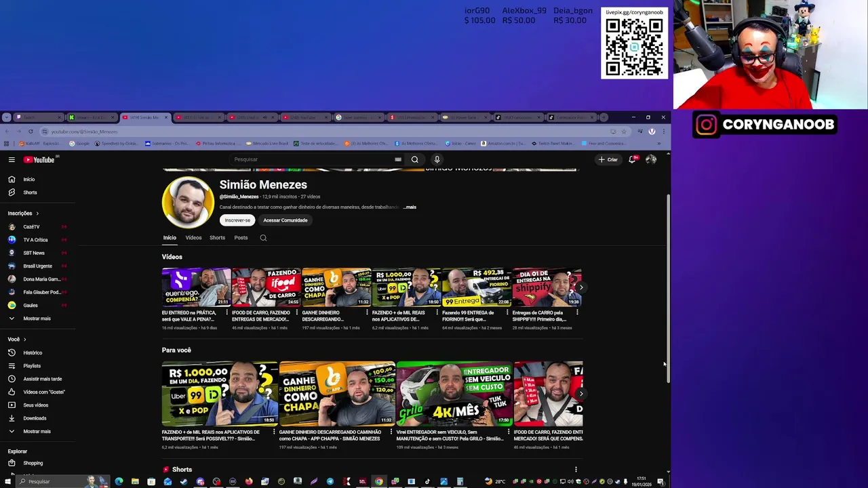Expand the channel description with ...mais
The width and height of the screenshot is (868, 488).
pyautogui.click(x=410, y=207)
